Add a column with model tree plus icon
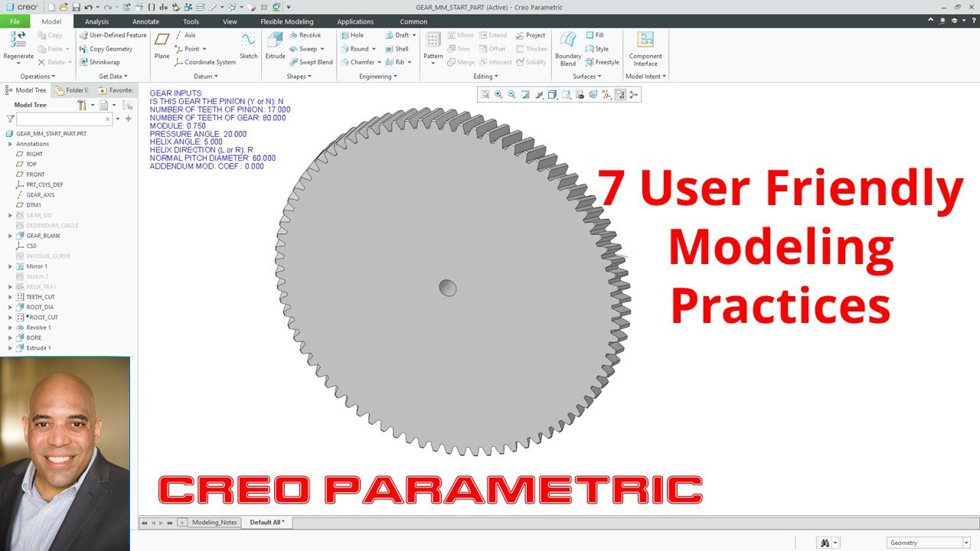 click(128, 119)
